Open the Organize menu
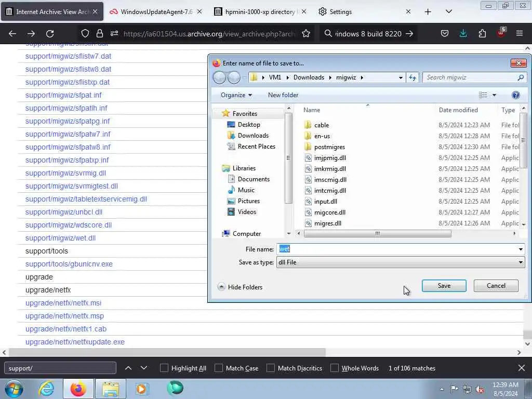 point(236,96)
